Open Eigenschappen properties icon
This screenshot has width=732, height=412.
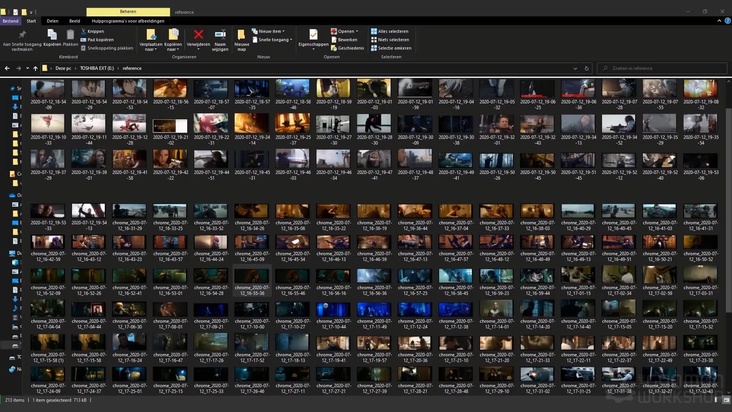point(313,36)
